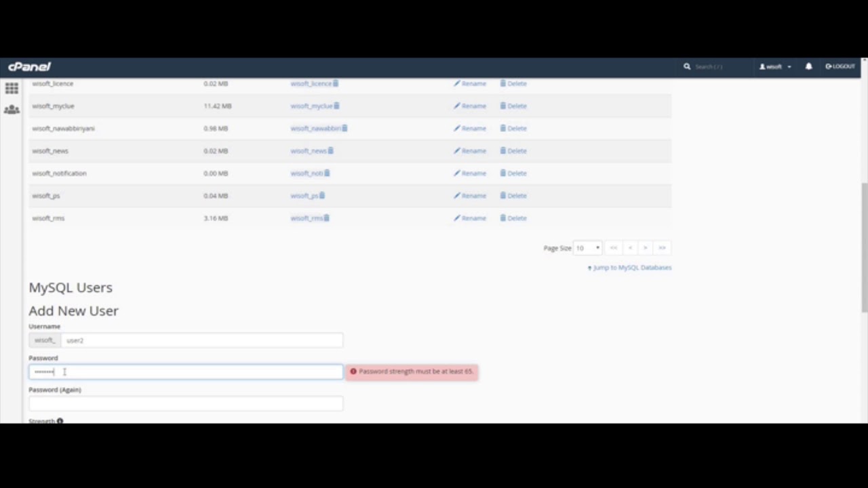
Task: Delete the wisoft_news database
Action: click(x=513, y=150)
